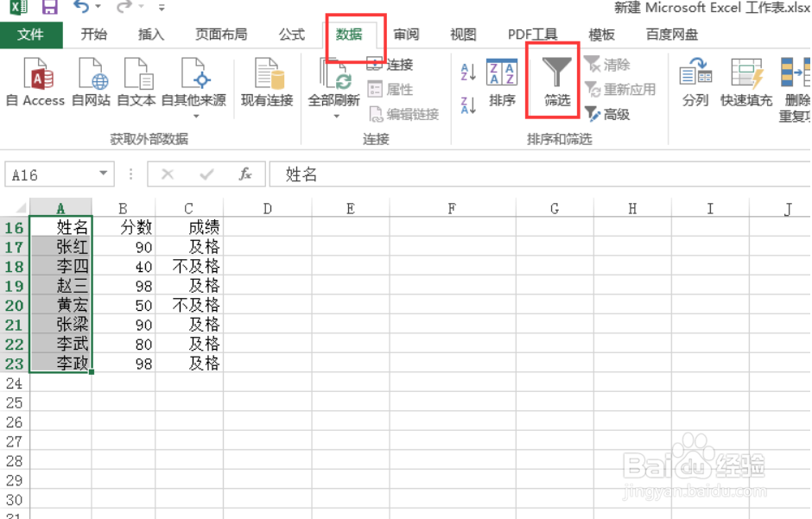812x519 pixels.
Task: Open the Name Box dropdown
Action: pos(105,174)
